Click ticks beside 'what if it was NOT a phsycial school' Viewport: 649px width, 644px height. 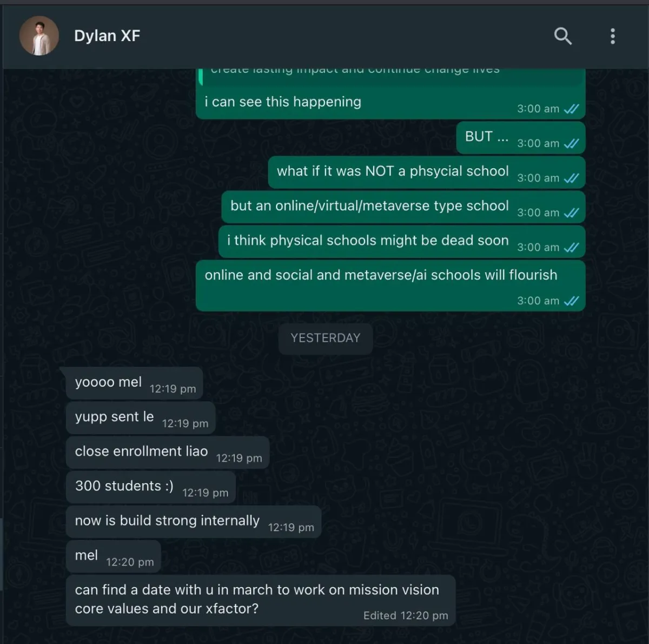click(571, 178)
